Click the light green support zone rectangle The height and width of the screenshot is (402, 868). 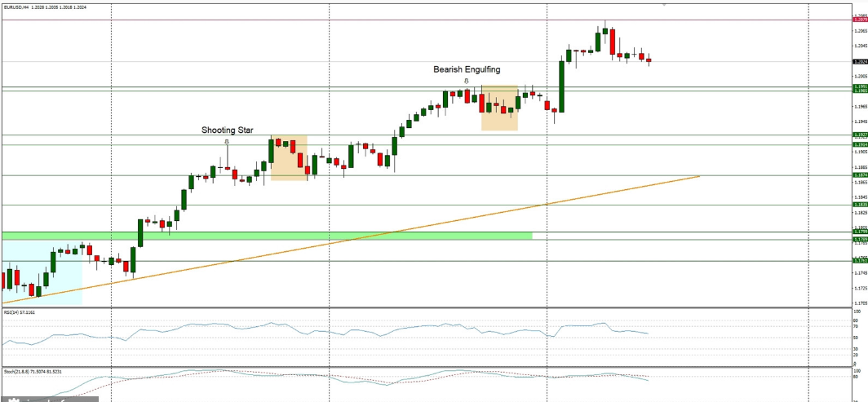[x=326, y=236]
